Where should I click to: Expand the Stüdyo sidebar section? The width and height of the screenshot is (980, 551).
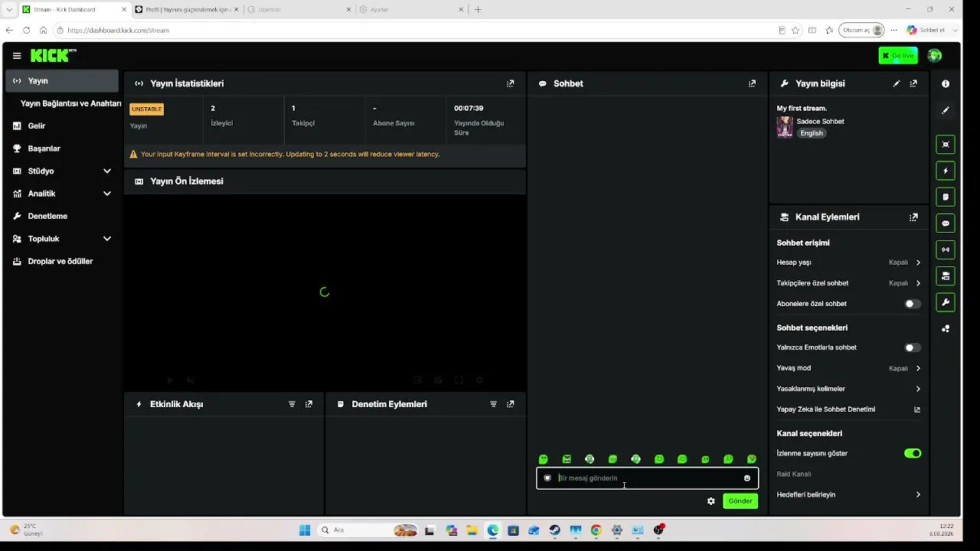[107, 171]
